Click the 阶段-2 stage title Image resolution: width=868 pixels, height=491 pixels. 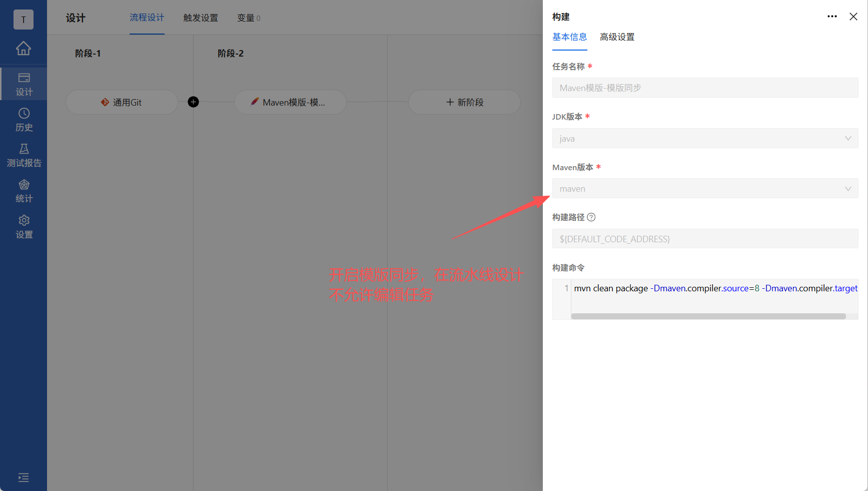(x=231, y=54)
